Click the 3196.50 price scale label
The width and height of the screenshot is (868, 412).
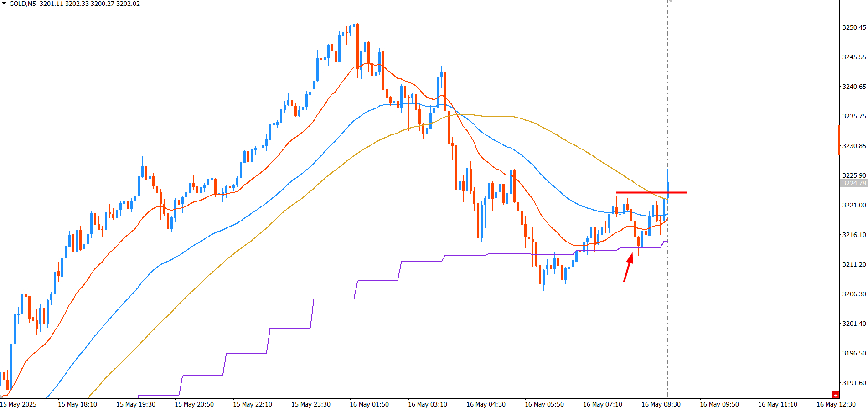[854, 353]
